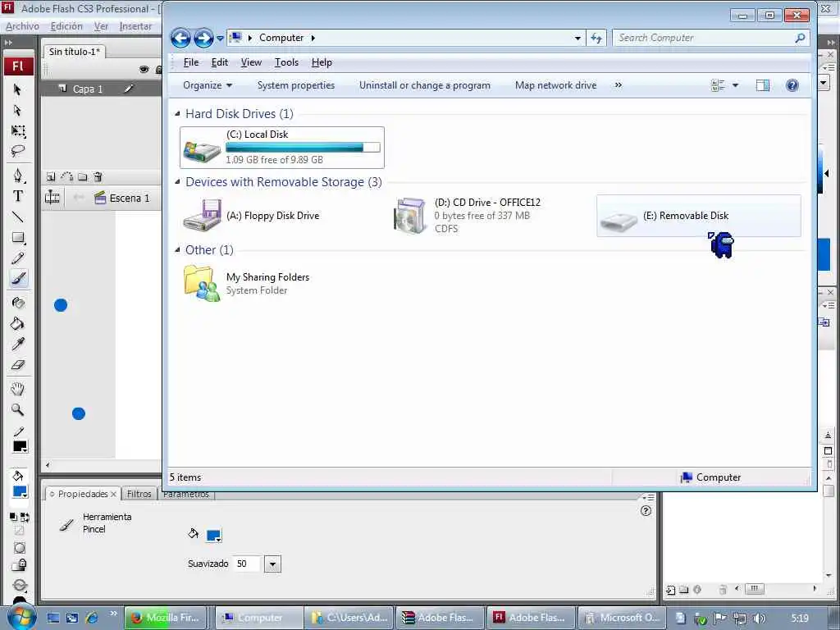Open the Organize dropdown
The height and width of the screenshot is (630, 840).
[x=208, y=85]
